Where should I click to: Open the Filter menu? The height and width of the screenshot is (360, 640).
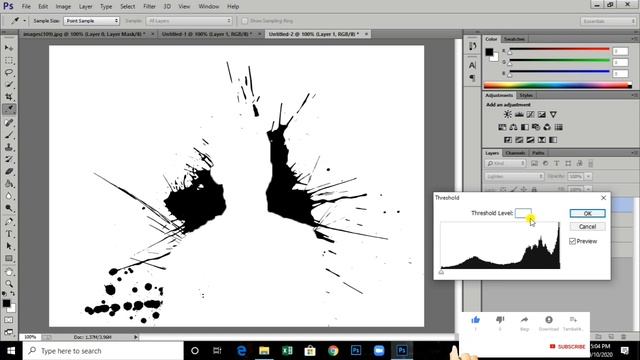[x=149, y=7]
